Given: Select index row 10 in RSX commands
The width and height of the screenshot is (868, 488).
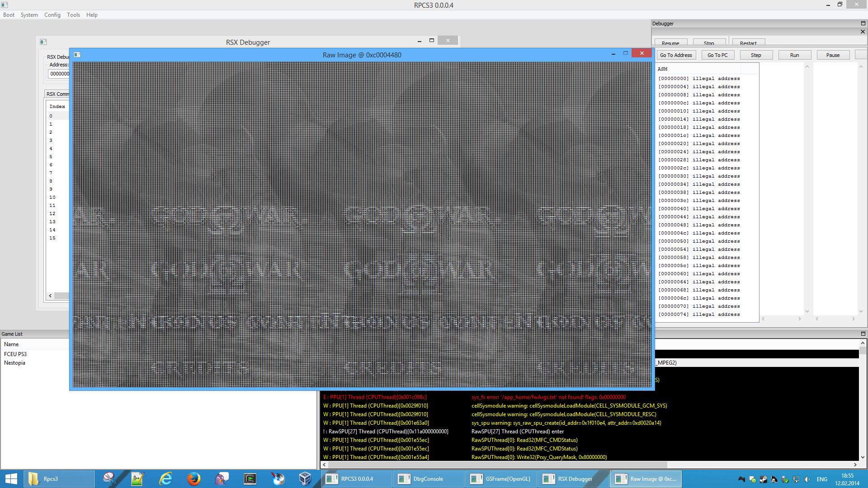Looking at the screenshot, I should (52, 197).
